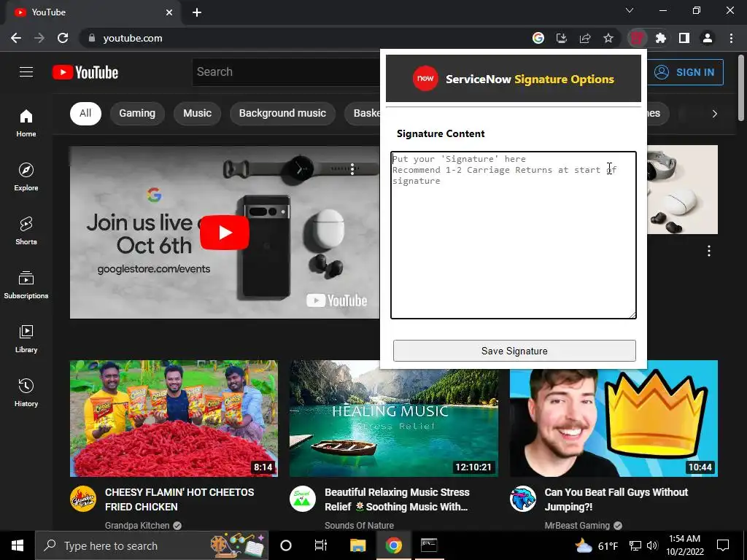Open Explore in the sidebar
This screenshot has width=747, height=560.
click(x=26, y=177)
